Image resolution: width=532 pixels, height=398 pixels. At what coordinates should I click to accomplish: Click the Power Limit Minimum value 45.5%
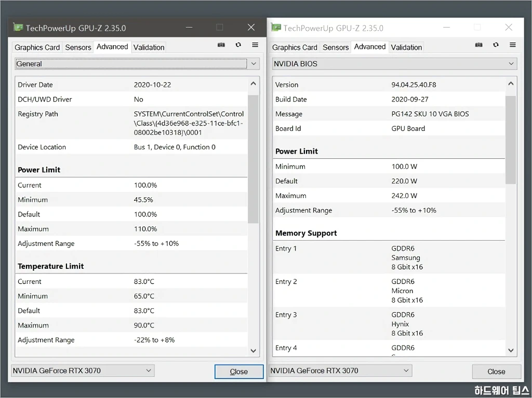143,200
